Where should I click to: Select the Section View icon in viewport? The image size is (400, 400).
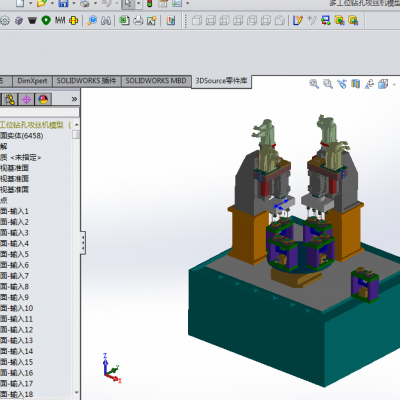coord(356,84)
